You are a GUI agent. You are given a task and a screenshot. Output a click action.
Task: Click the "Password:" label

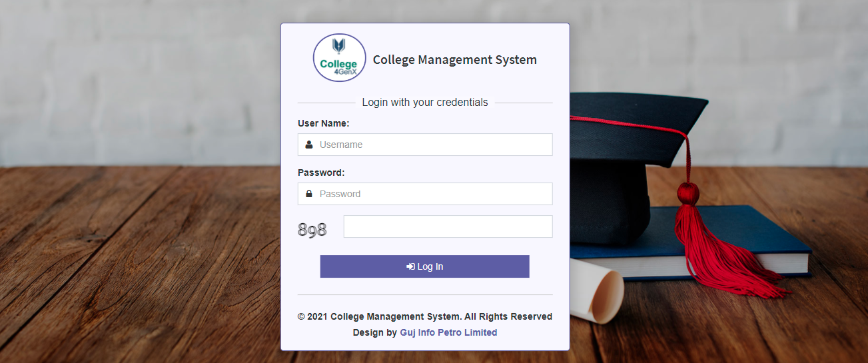[321, 173]
